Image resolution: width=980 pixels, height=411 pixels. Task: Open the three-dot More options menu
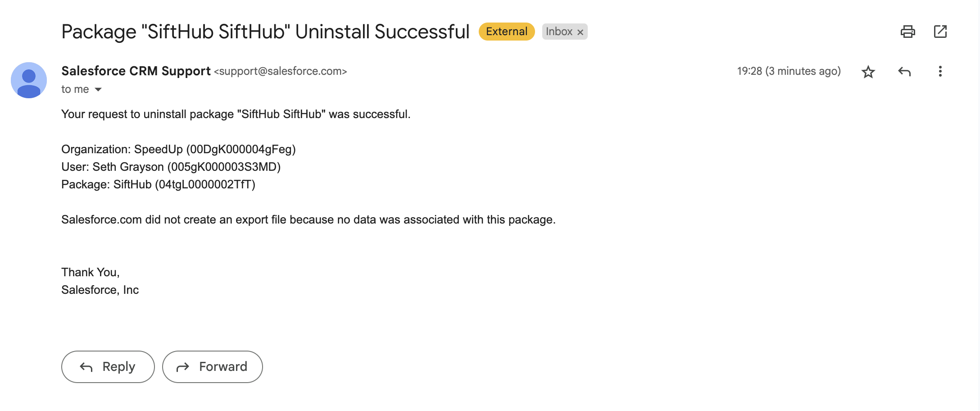[x=940, y=72]
